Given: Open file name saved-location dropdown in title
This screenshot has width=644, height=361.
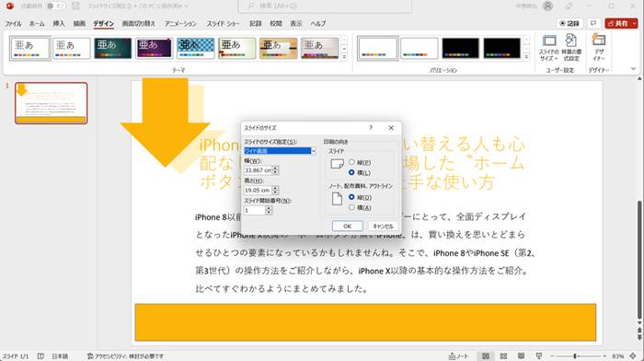Looking at the screenshot, I should pyautogui.click(x=187, y=6).
